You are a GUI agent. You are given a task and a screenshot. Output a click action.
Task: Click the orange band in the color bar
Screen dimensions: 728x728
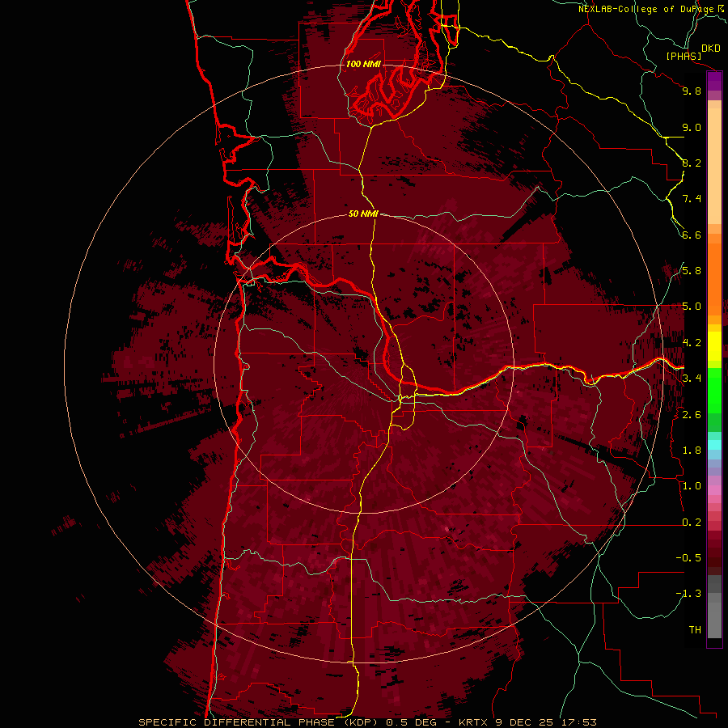pyautogui.click(x=714, y=278)
